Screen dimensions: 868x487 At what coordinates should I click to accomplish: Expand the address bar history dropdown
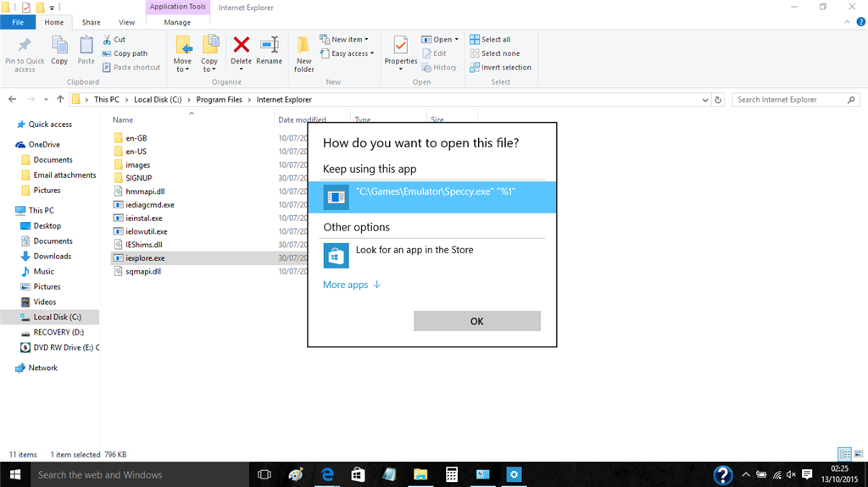[704, 100]
